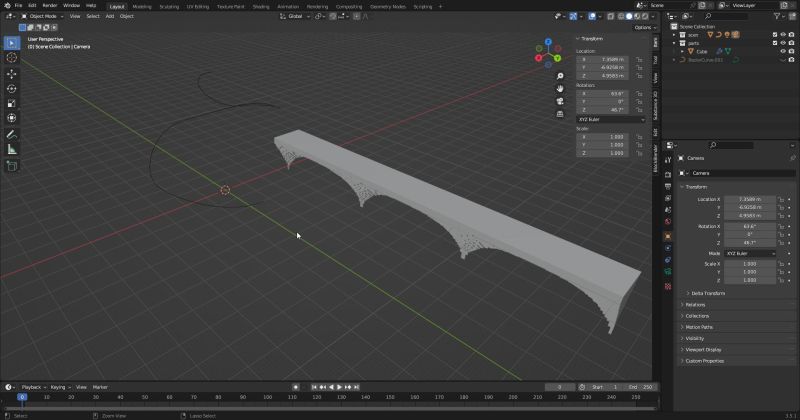Activate the Cursor tool
Viewport: 800px width, 420px height.
coord(11,58)
